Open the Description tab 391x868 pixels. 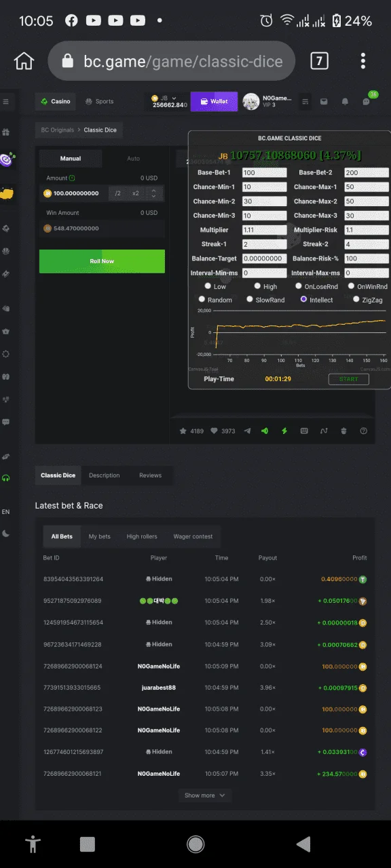[104, 475]
